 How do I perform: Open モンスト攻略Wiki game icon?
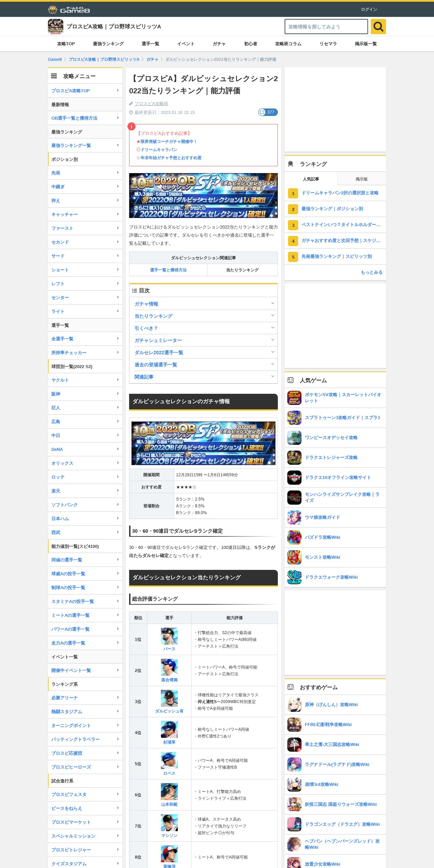tap(294, 557)
